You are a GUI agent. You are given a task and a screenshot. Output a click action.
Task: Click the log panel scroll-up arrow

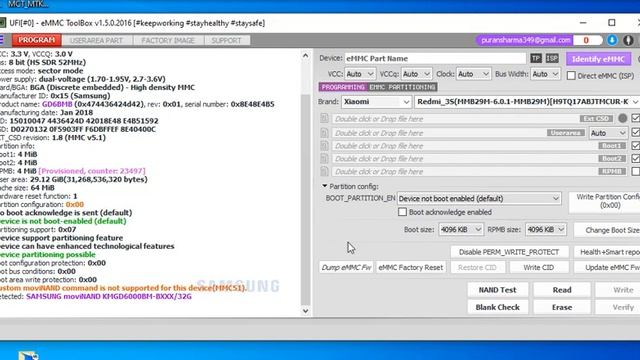(x=305, y=56)
